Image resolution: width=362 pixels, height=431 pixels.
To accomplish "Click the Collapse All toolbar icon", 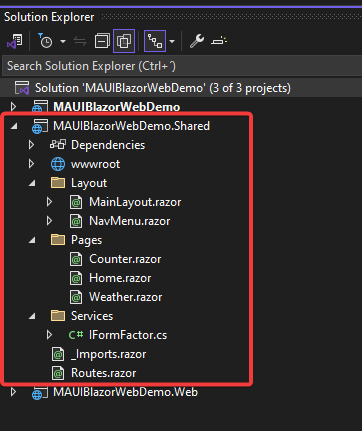I will tap(102, 41).
